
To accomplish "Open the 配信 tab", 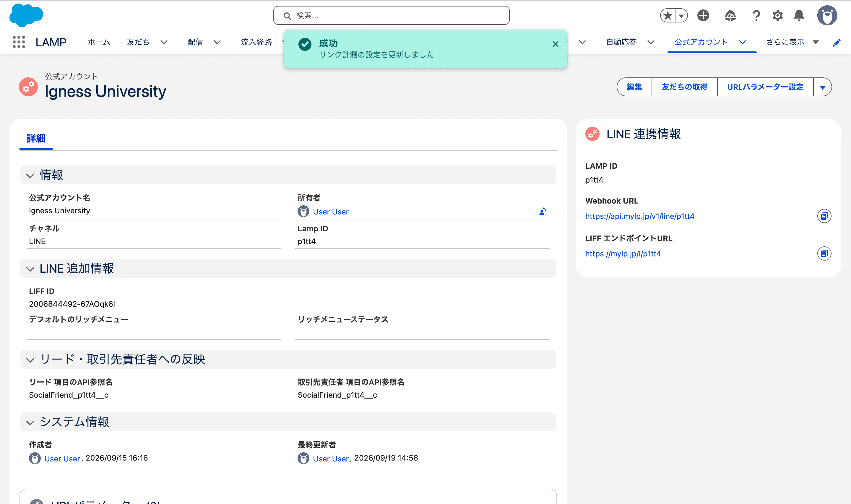I will pyautogui.click(x=195, y=42).
